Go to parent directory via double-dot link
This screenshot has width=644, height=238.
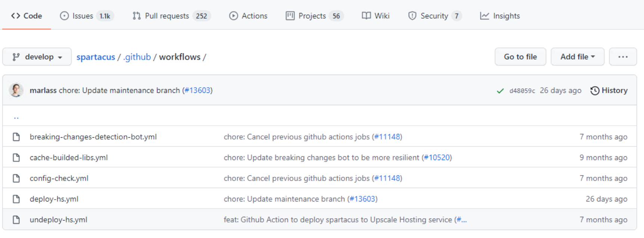16,117
